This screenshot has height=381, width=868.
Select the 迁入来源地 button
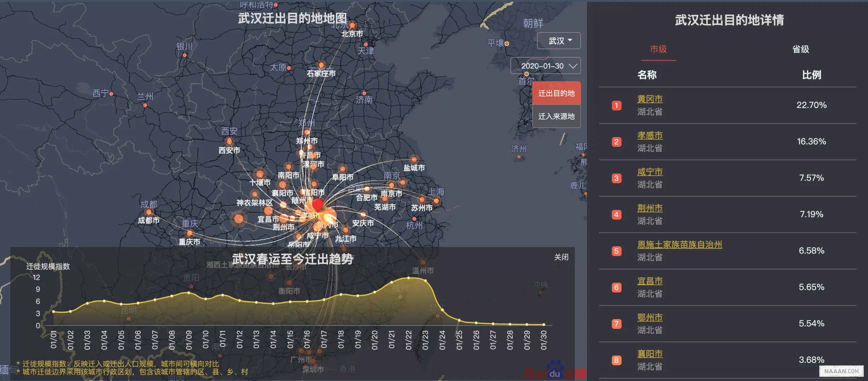pos(556,116)
